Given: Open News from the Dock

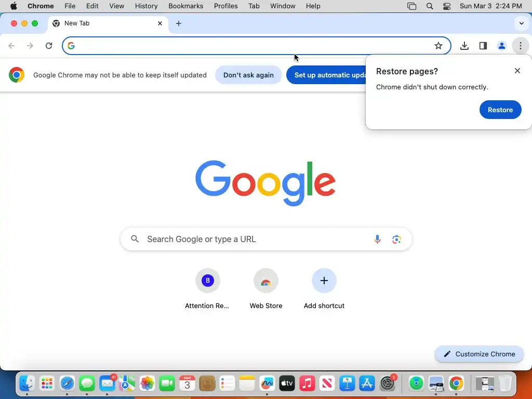Looking at the screenshot, I should point(327,383).
